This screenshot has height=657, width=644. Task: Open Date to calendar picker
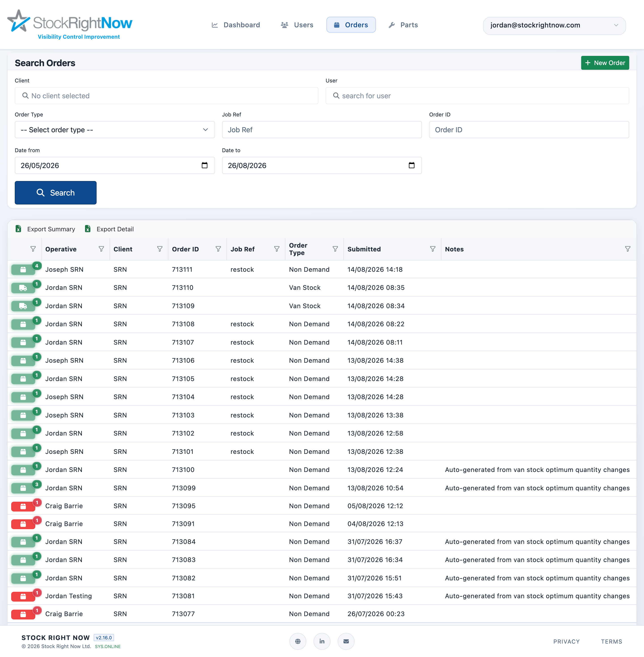click(412, 165)
